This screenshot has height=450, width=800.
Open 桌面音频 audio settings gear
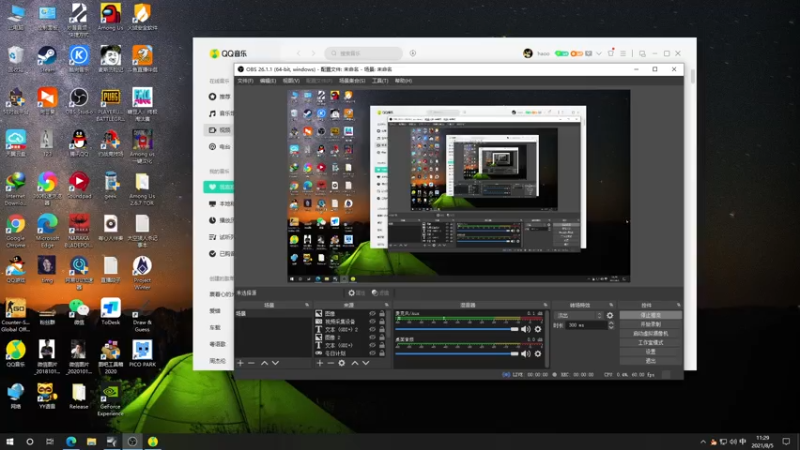[x=538, y=354]
